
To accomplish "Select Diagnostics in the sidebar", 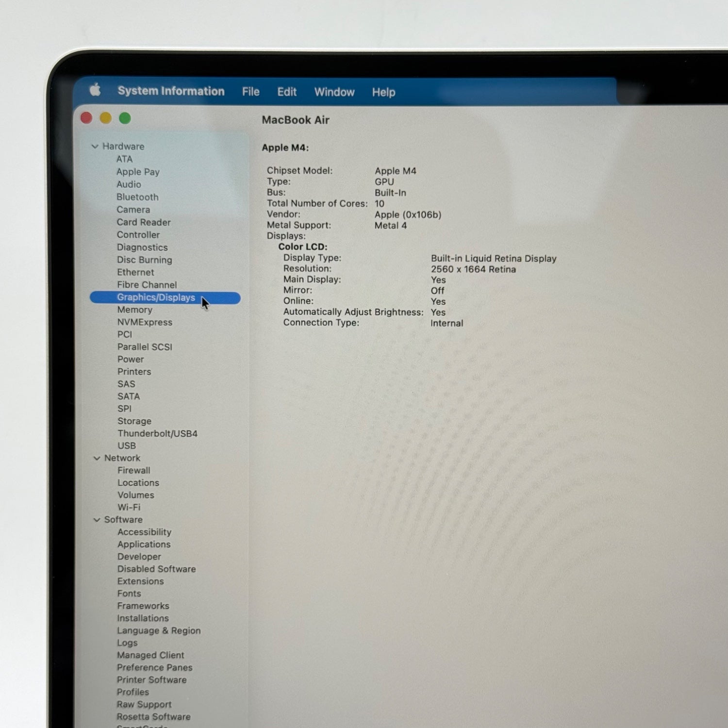I will tap(142, 248).
